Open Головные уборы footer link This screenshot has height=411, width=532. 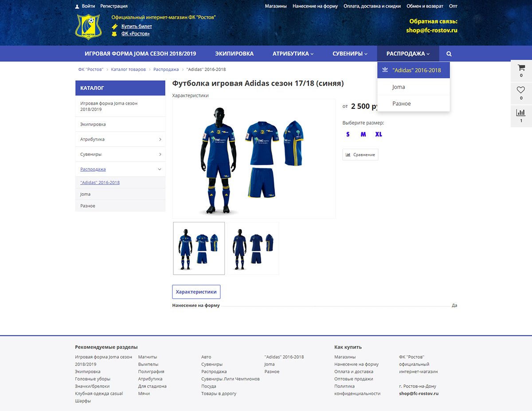(x=93, y=379)
